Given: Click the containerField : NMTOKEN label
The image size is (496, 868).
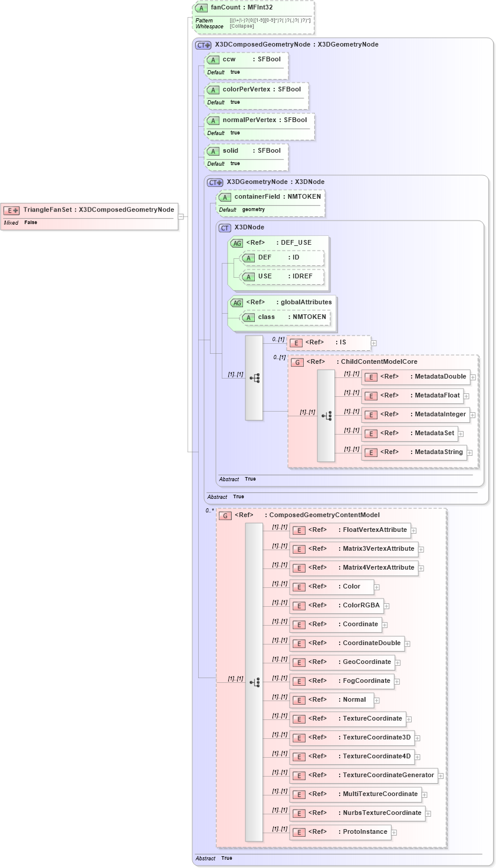Looking at the screenshot, I should click(278, 197).
